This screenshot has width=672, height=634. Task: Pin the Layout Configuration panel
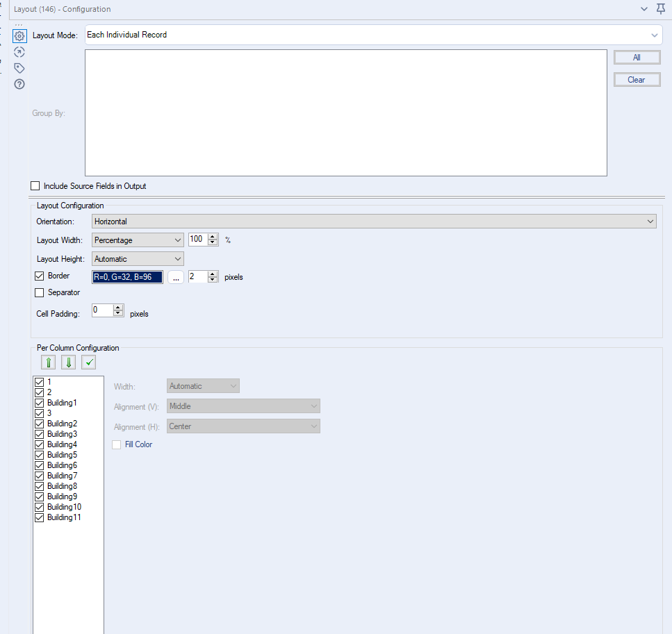click(x=660, y=8)
